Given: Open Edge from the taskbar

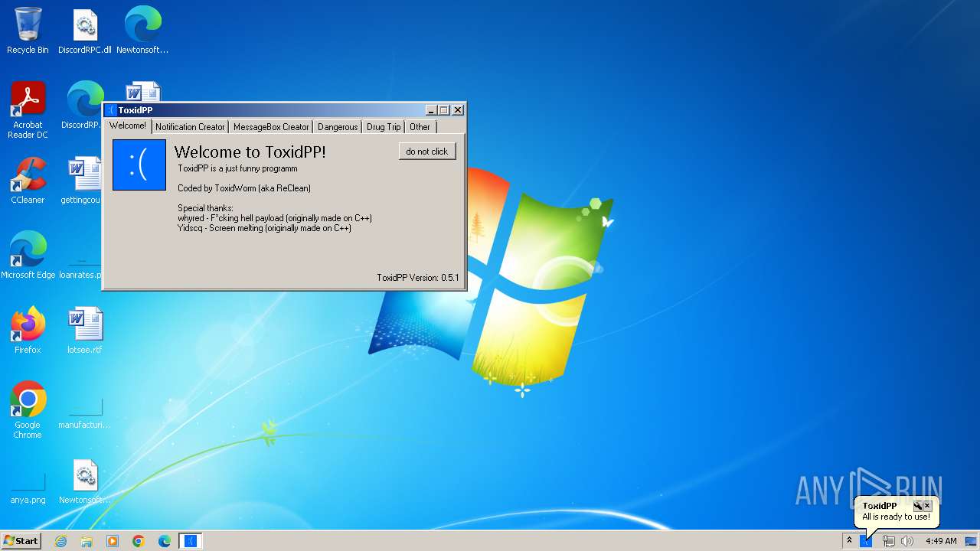Looking at the screenshot, I should coord(165,541).
